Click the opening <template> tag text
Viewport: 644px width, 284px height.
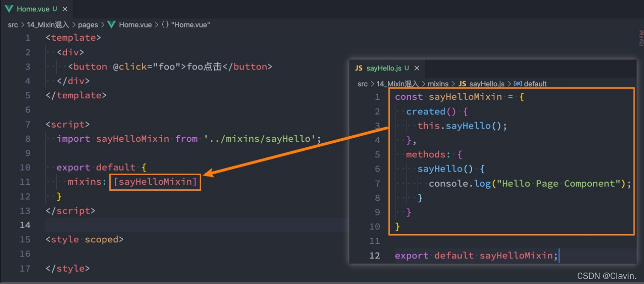tap(73, 38)
